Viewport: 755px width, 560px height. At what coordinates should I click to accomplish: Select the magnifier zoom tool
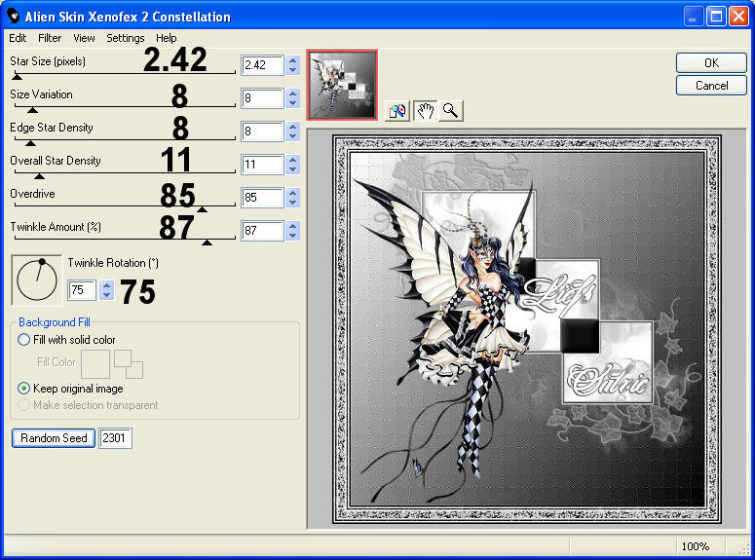click(x=451, y=111)
